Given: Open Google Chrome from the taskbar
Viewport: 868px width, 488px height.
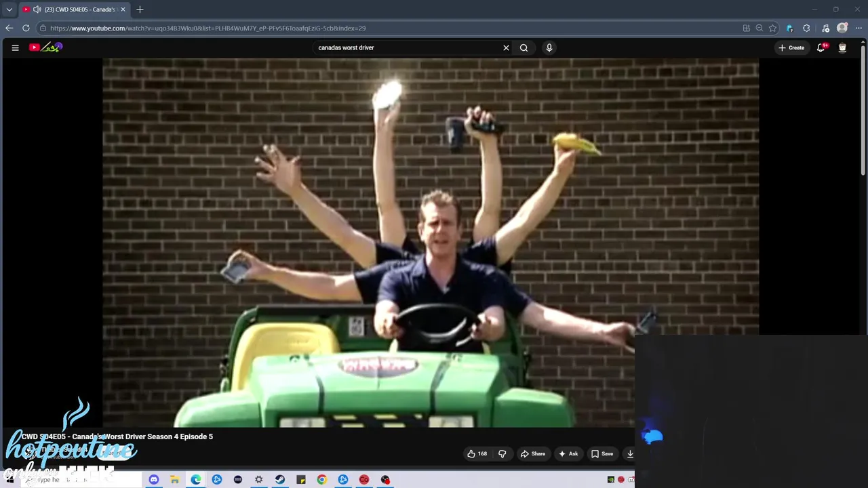Looking at the screenshot, I should coord(322,480).
